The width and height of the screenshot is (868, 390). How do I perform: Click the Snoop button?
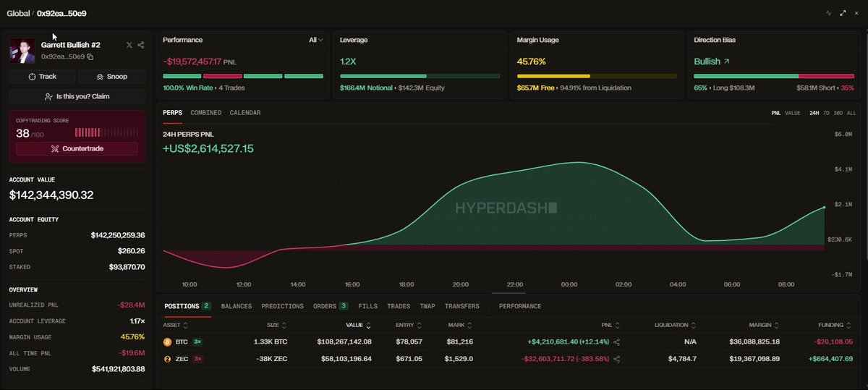[x=111, y=77]
